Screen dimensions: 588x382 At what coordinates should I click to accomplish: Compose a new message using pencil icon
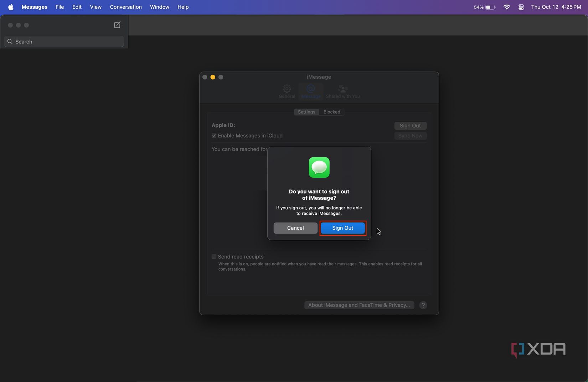117,25
